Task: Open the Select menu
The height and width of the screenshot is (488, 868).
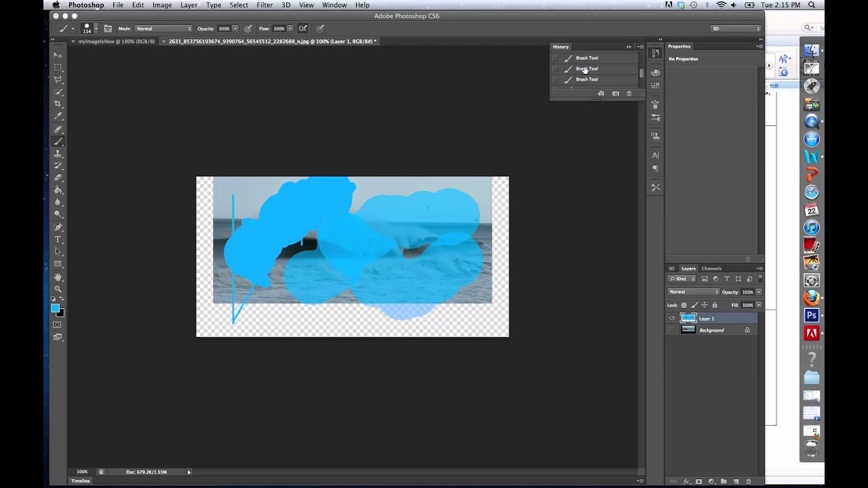Action: 239,5
